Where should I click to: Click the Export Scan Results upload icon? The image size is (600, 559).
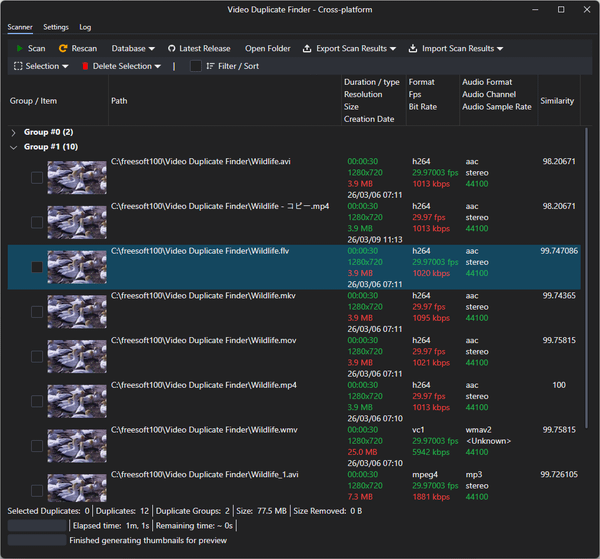click(x=307, y=48)
